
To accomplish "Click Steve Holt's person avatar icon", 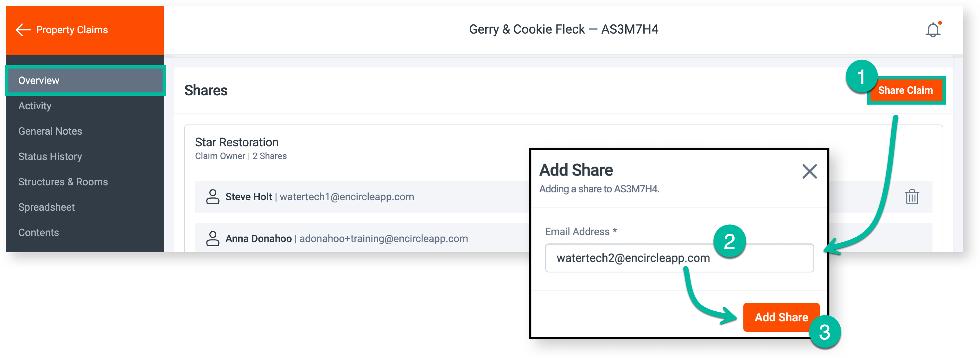I will (x=213, y=197).
